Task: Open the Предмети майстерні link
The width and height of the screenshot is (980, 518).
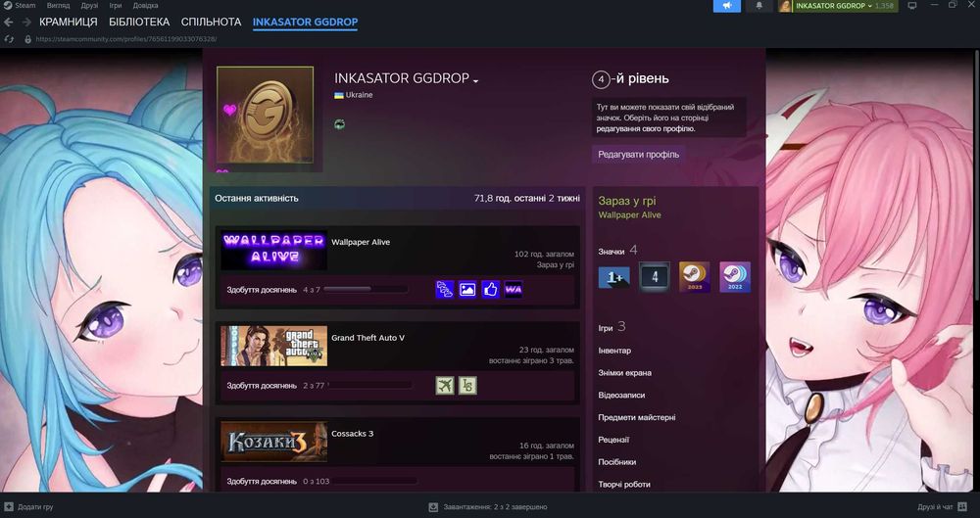Action: pyautogui.click(x=636, y=417)
